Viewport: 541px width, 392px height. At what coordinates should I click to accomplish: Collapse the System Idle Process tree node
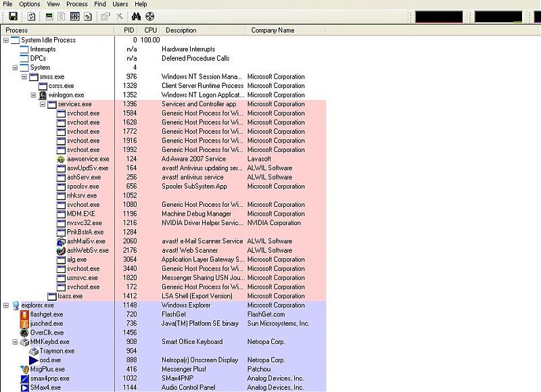tap(6, 40)
